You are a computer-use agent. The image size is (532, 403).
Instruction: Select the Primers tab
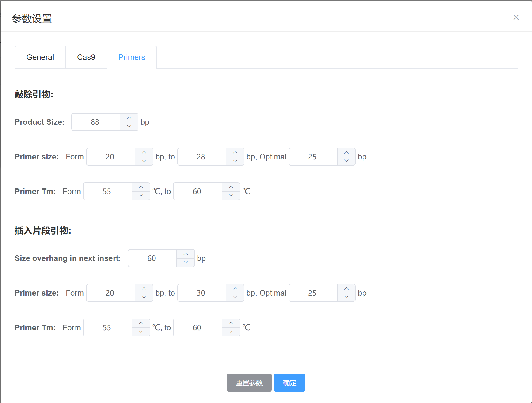point(132,57)
